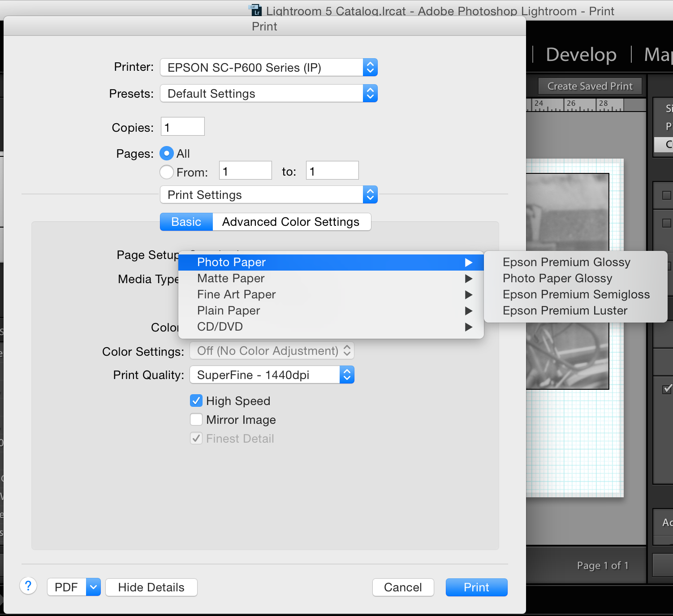Toggle the checked box in Lightroom right panel
The width and height of the screenshot is (673, 616).
click(667, 389)
